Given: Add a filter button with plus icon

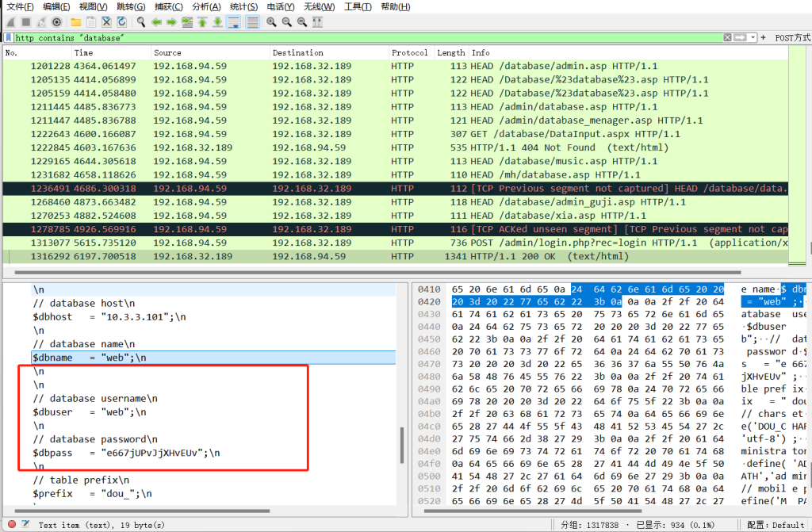Looking at the screenshot, I should click(x=764, y=38).
